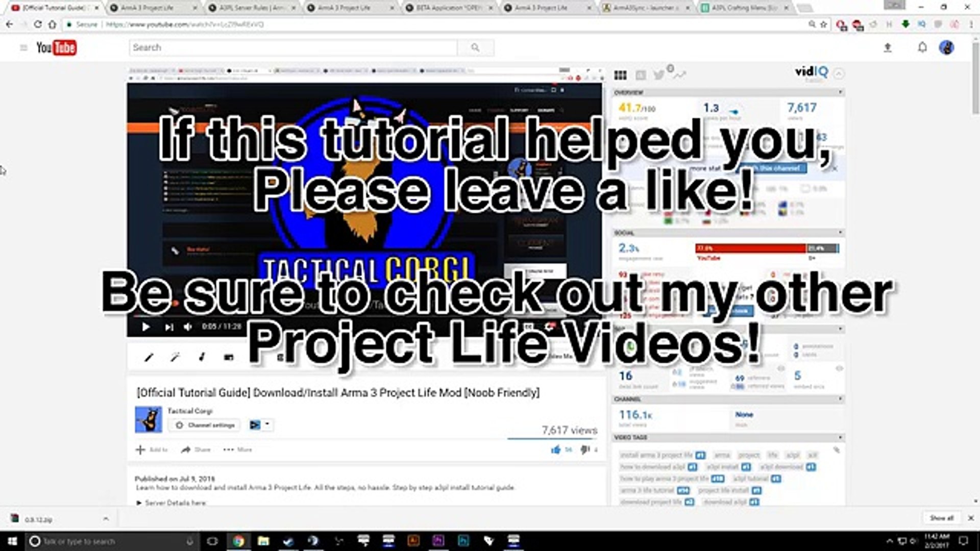Click the Tactical Corgi channel avatar

[x=149, y=419]
